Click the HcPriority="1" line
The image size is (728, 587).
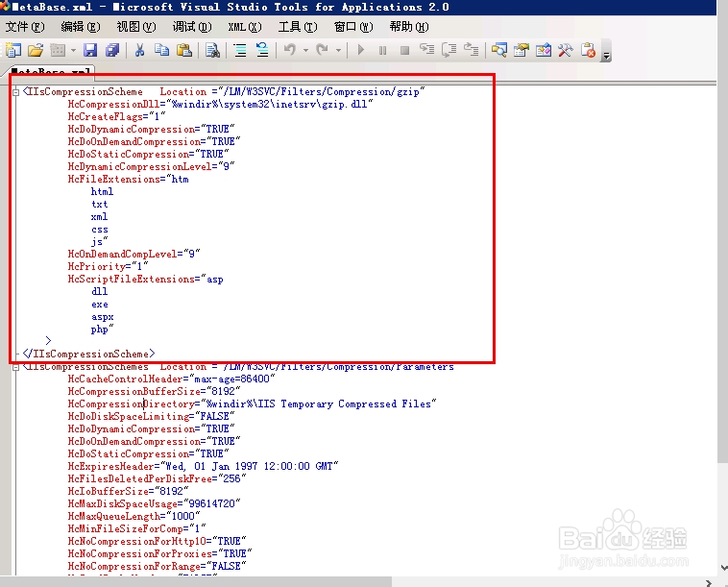click(x=108, y=266)
